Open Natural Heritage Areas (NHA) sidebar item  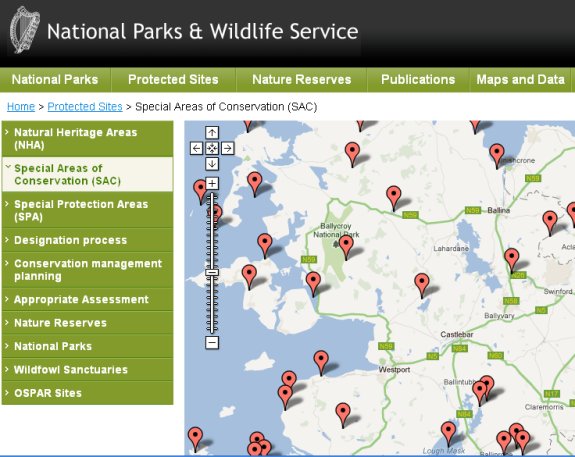pyautogui.click(x=87, y=139)
